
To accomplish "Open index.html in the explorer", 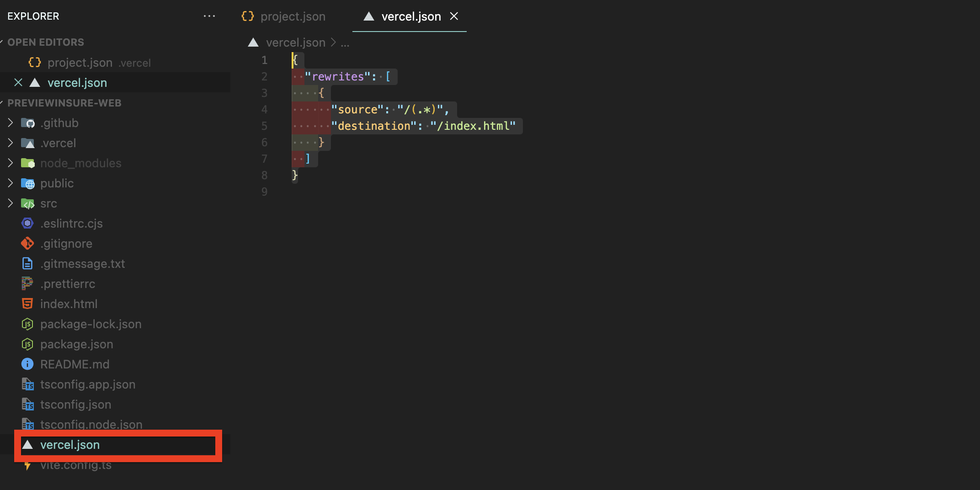I will [x=69, y=304].
